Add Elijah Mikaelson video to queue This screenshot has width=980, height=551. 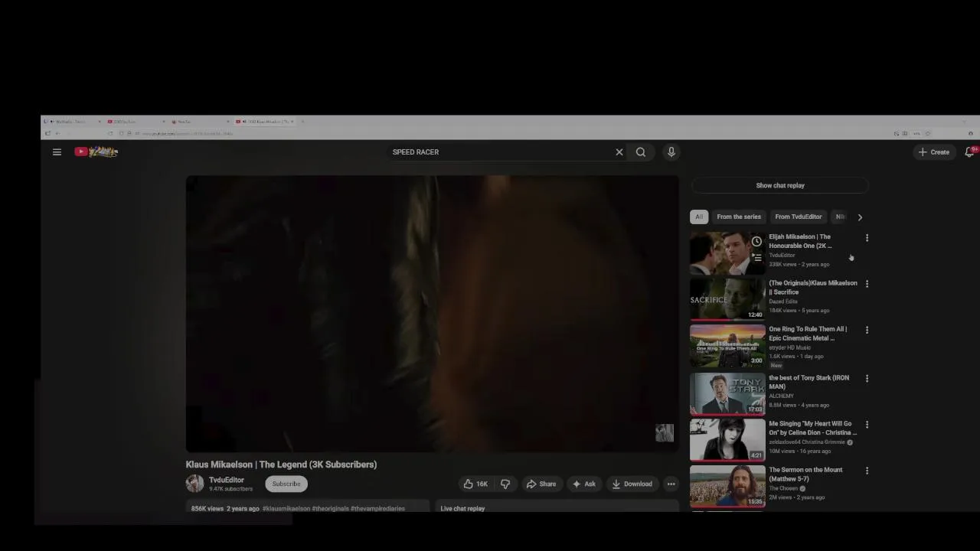click(756, 257)
